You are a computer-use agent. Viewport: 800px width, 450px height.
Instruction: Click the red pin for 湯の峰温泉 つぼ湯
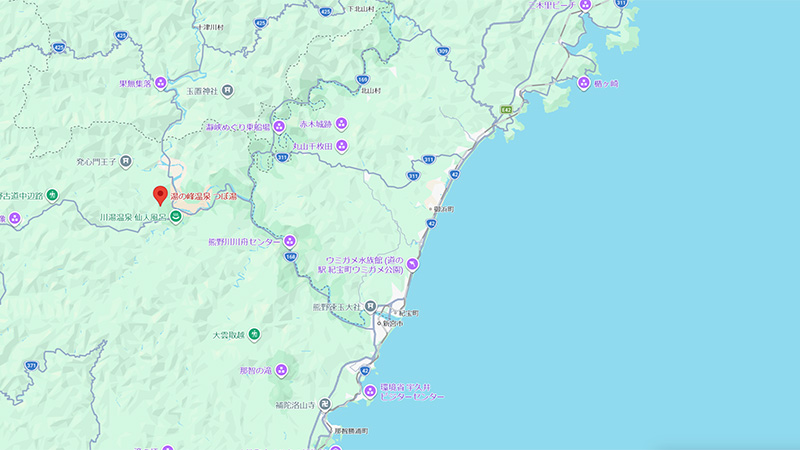[158, 195]
